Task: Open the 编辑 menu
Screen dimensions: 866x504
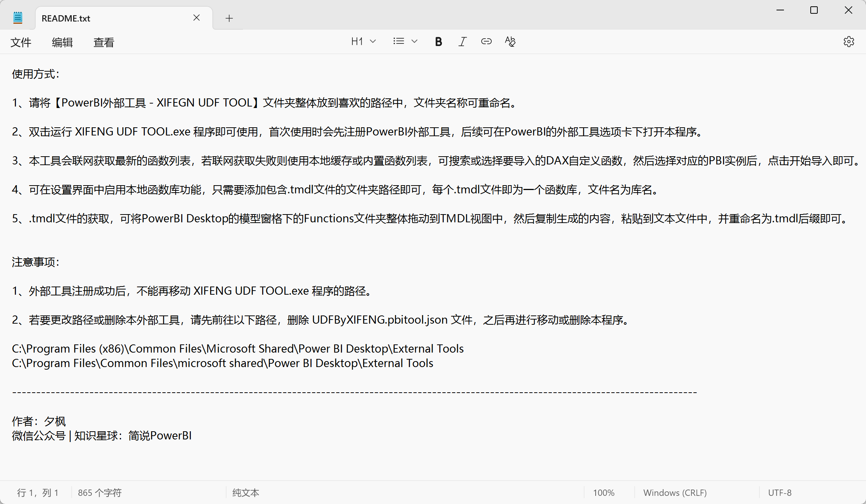Action: (x=62, y=43)
